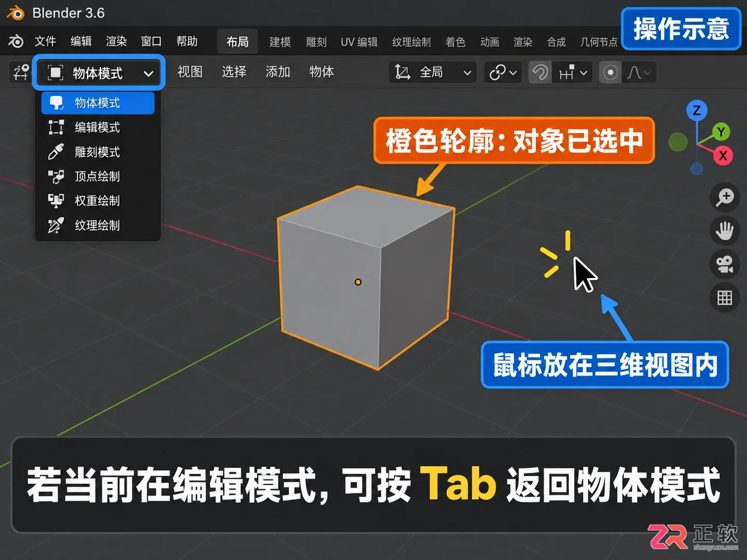747x560 pixels.
Task: Switch to the 布局 workspace tab
Action: click(238, 42)
